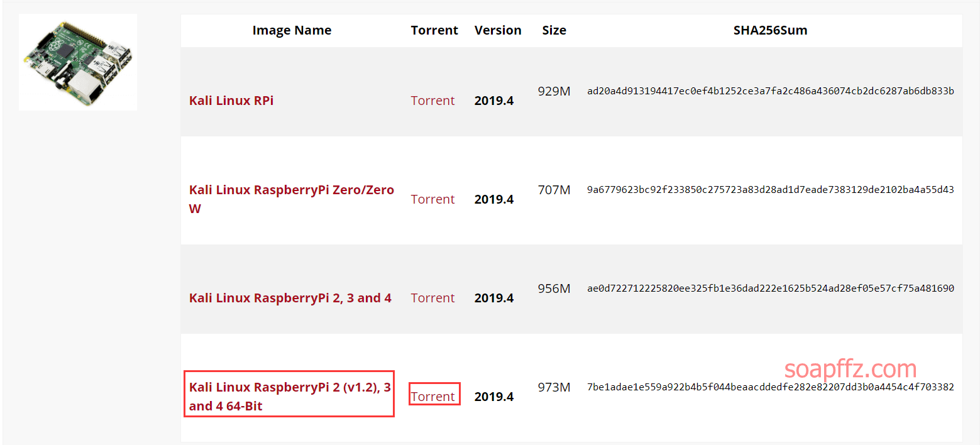This screenshot has width=980, height=445.
Task: Select the 929M size value
Action: [554, 91]
